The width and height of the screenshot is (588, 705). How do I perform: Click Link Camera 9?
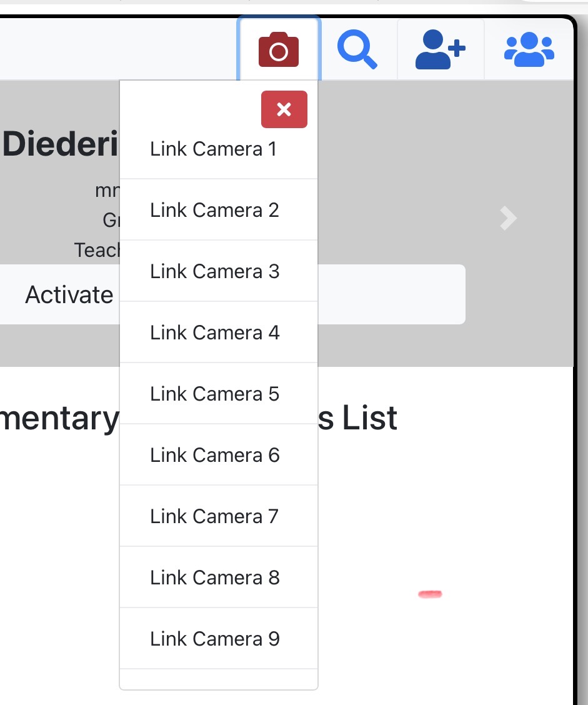click(x=214, y=639)
